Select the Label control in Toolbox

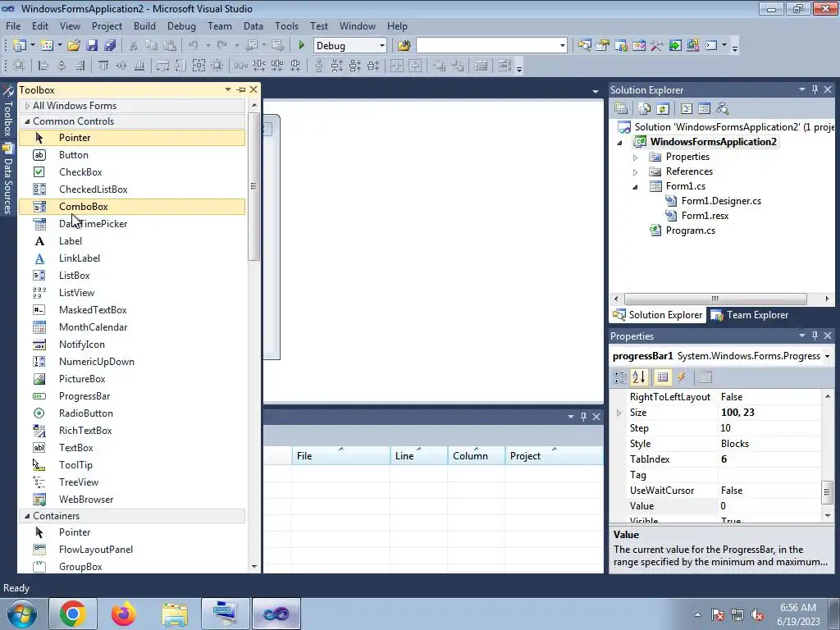132,241
